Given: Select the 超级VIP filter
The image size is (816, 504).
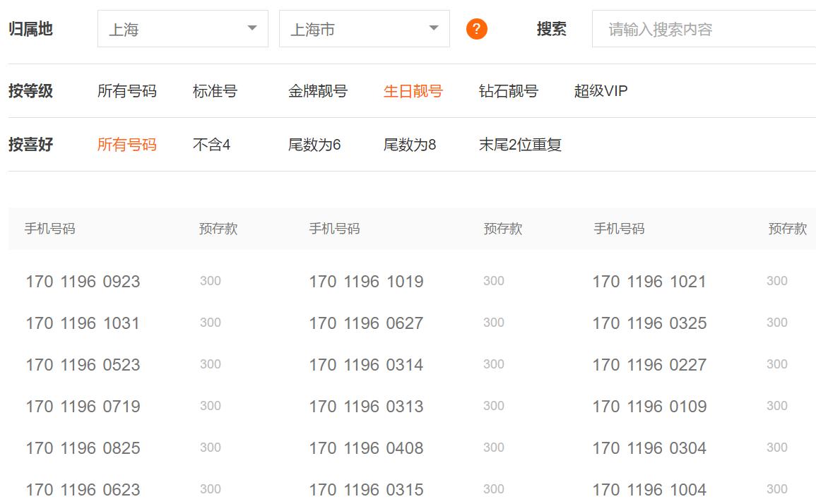Looking at the screenshot, I should [600, 90].
